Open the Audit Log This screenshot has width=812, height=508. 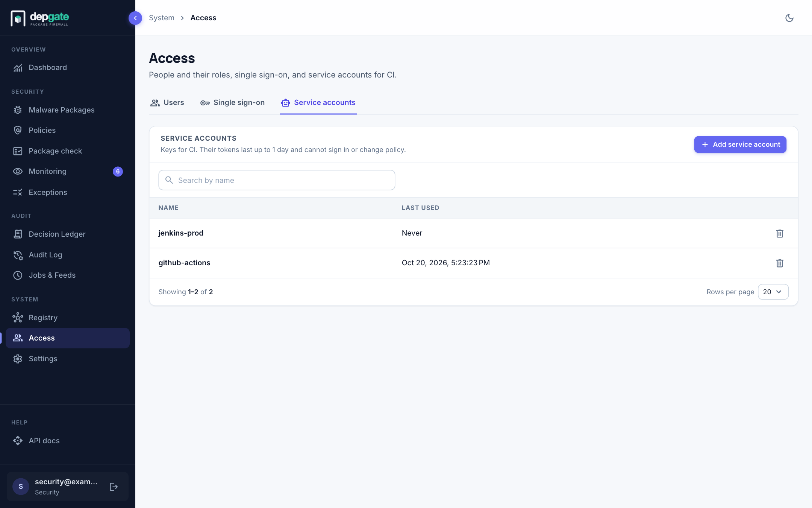pos(68,255)
